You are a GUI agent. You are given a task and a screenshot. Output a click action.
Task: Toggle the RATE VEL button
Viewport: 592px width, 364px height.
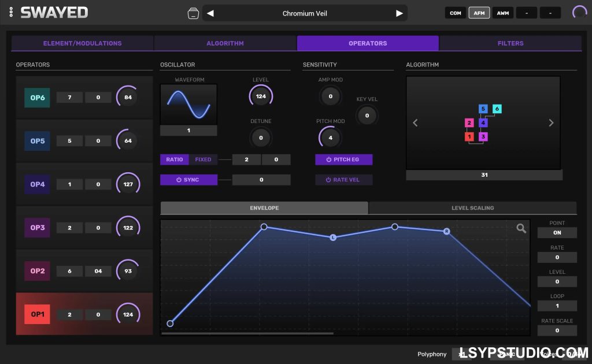344,179
